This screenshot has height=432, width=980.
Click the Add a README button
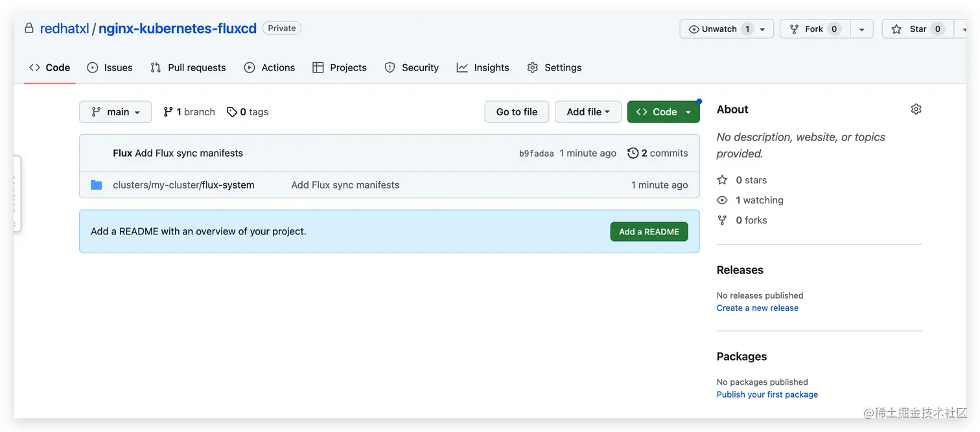tap(649, 232)
